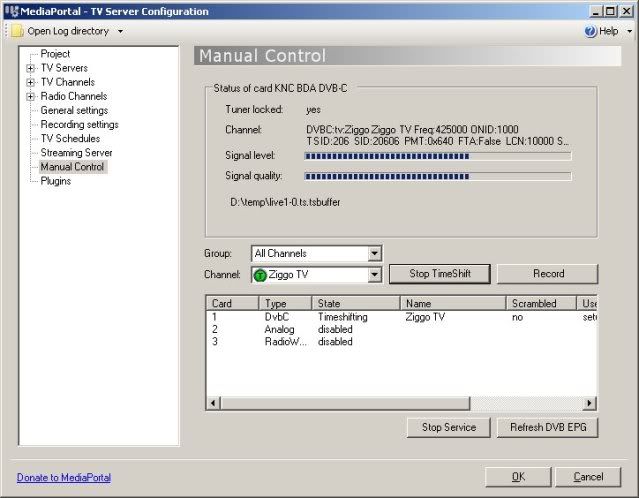Sort by the Card column header
The width and height of the screenshot is (639, 498).
tap(233, 304)
